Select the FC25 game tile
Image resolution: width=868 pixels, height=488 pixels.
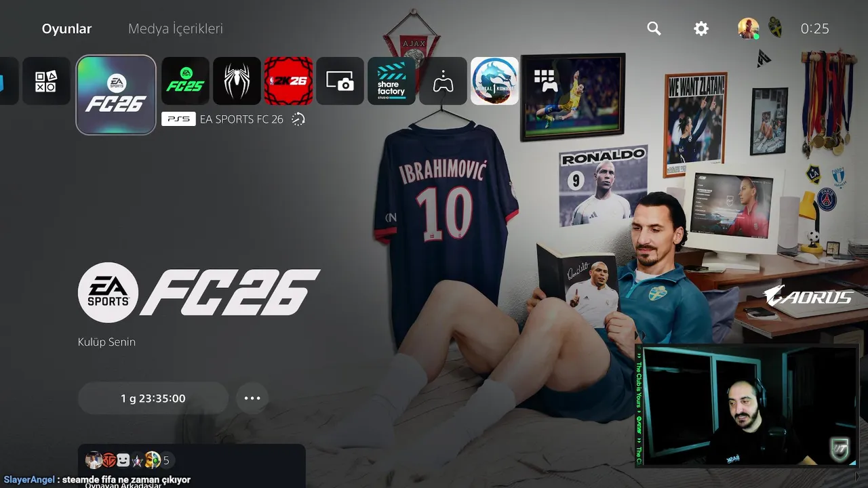click(x=185, y=81)
